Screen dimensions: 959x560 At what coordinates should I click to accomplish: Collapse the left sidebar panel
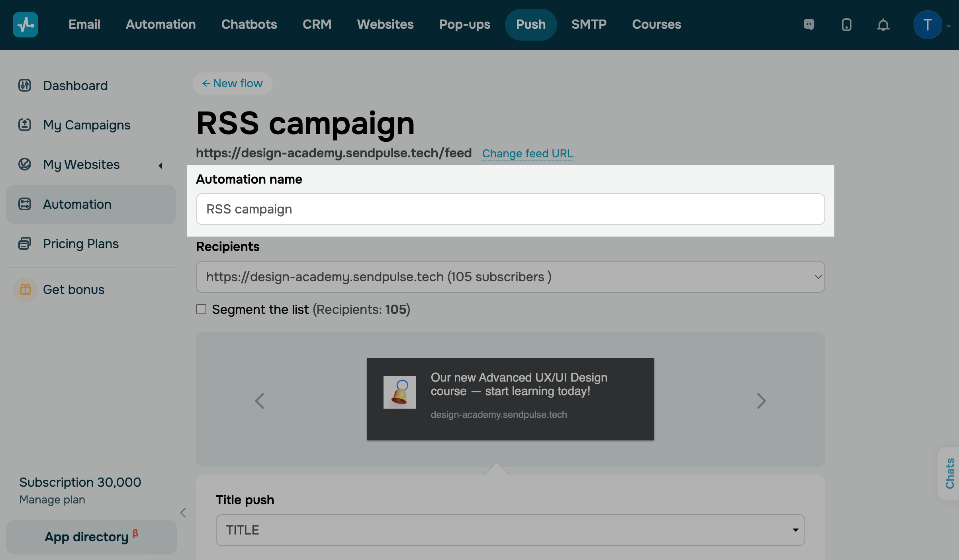[x=183, y=513]
